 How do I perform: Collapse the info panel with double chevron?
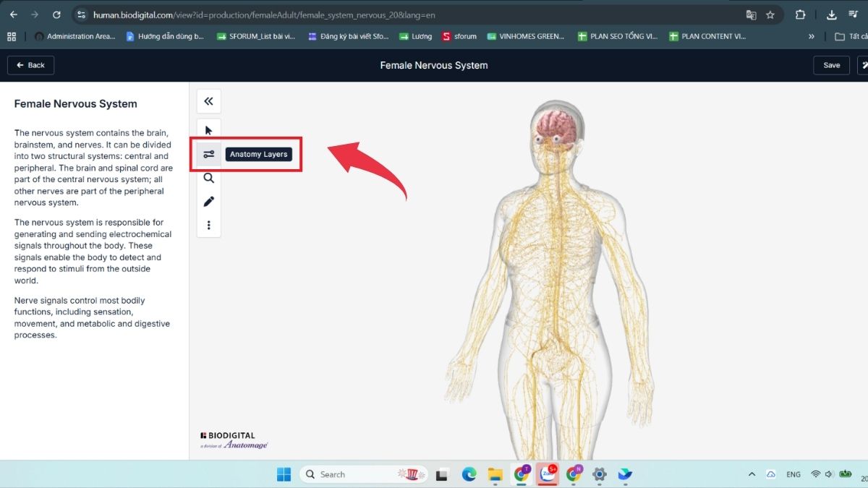coord(208,101)
